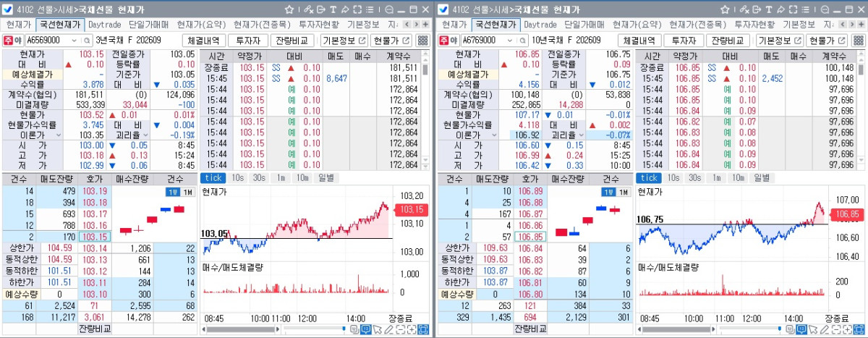Select pencil drawing tool under right chart
The height and width of the screenshot is (338, 868).
coord(825,329)
